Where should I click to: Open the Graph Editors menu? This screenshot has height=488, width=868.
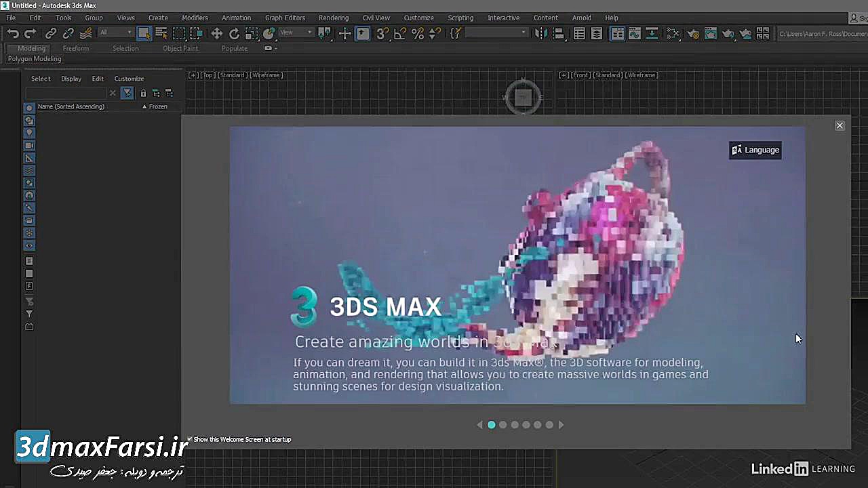pyautogui.click(x=285, y=18)
